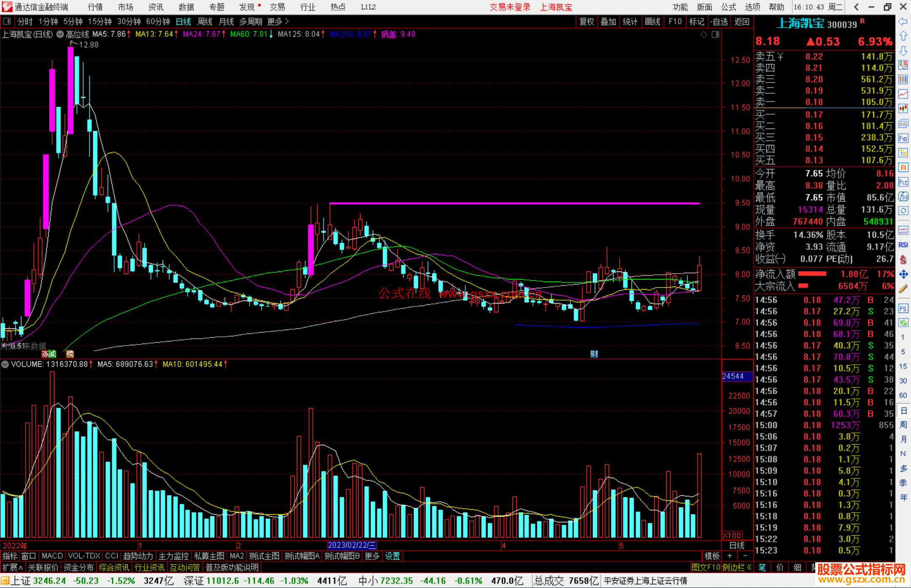Click the 2023/02/22 date marker on timeline

click(x=351, y=545)
